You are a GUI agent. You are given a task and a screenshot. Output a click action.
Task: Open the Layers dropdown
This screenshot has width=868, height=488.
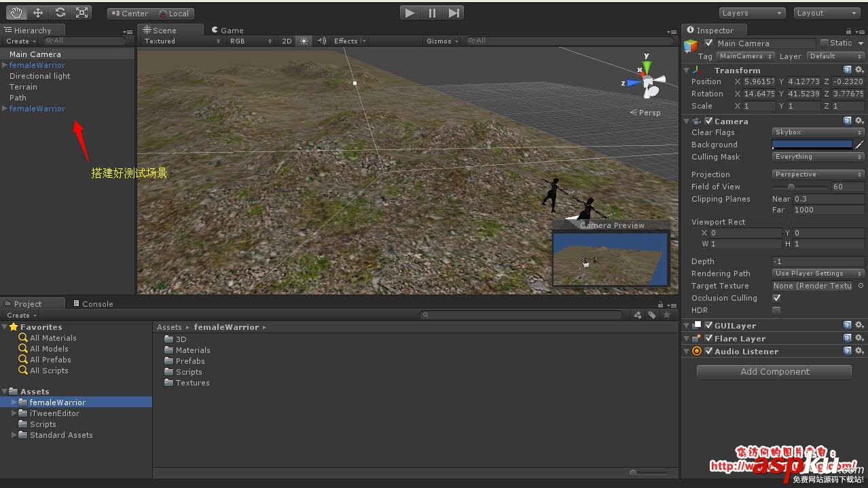pos(752,13)
